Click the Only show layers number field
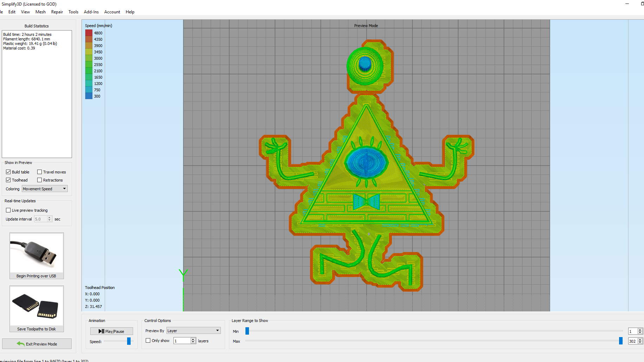Viewport: 644px width, 362px height. pos(182,341)
